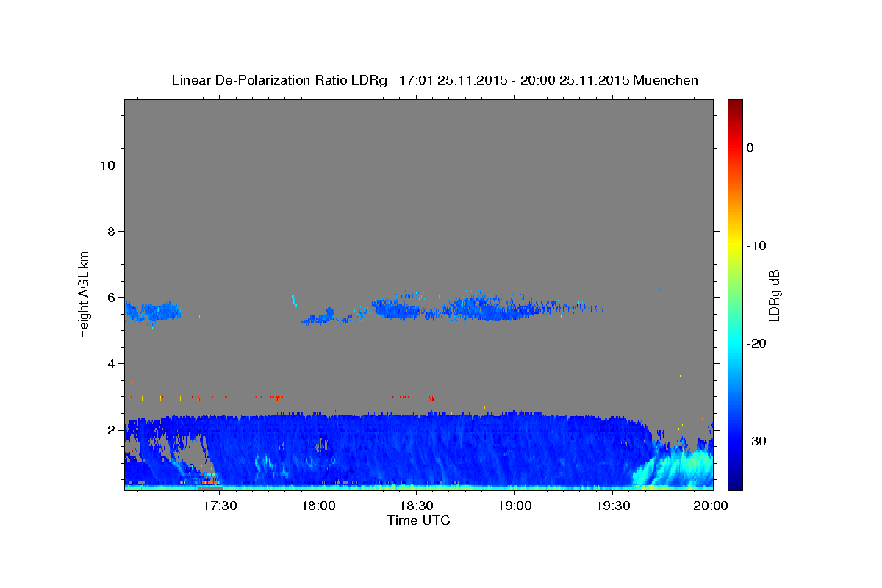Click the dark blue bottom of the colorbar
882x588 pixels.
735,483
